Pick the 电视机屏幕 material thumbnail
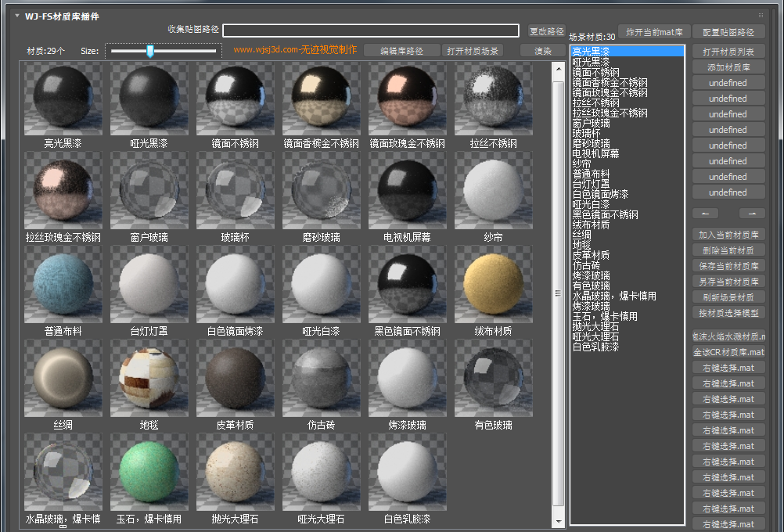 click(407, 192)
